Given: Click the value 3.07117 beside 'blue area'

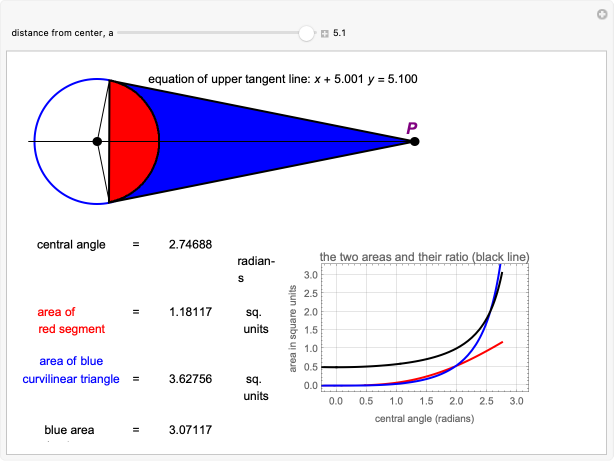Looking at the screenshot, I should coord(190,431).
